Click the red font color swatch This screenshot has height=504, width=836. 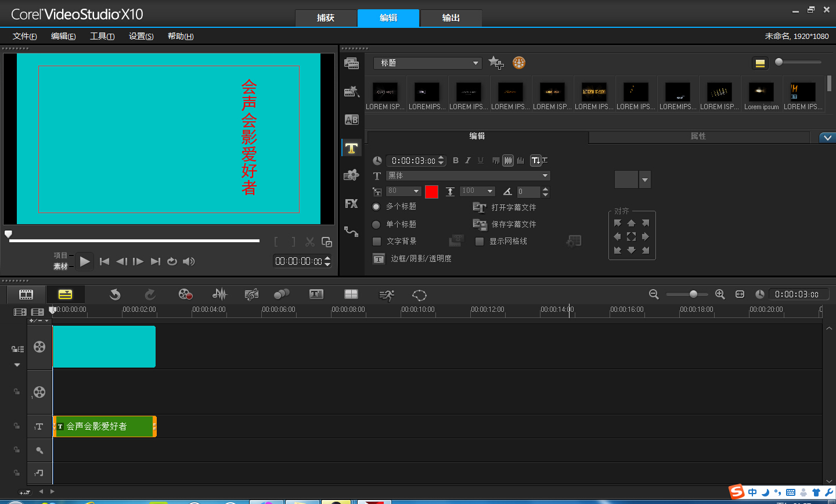[x=431, y=192]
